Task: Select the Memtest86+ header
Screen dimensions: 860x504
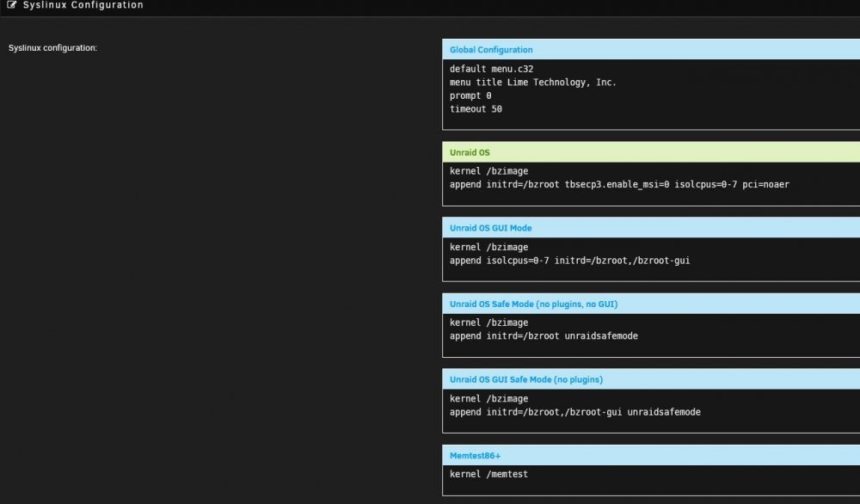Action: 651,455
